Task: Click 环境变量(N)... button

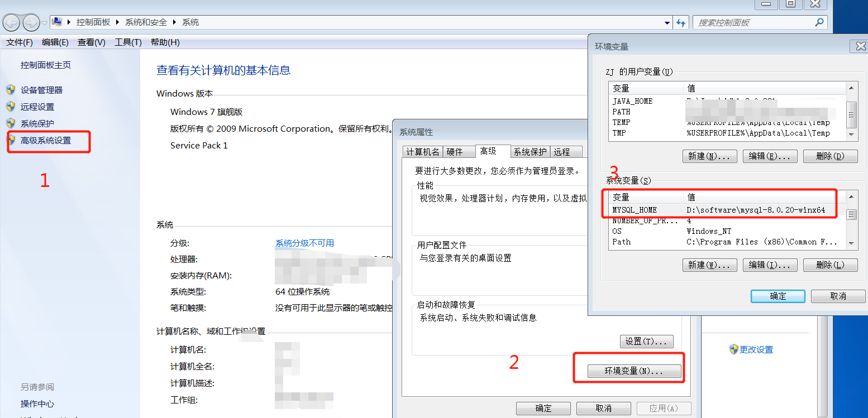Action: point(635,371)
